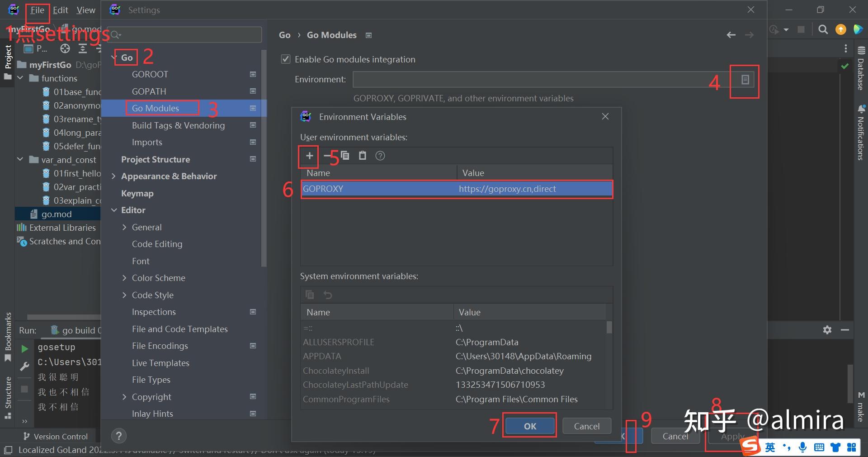Open the wrench icon in Run panel
Screen dimensions: 868x457
pyautogui.click(x=25, y=367)
